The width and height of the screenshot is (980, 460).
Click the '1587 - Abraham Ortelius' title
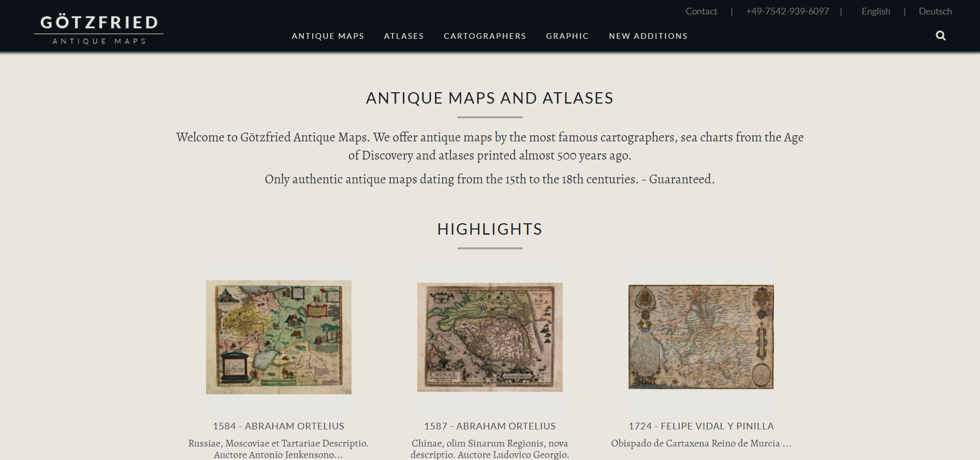click(490, 426)
